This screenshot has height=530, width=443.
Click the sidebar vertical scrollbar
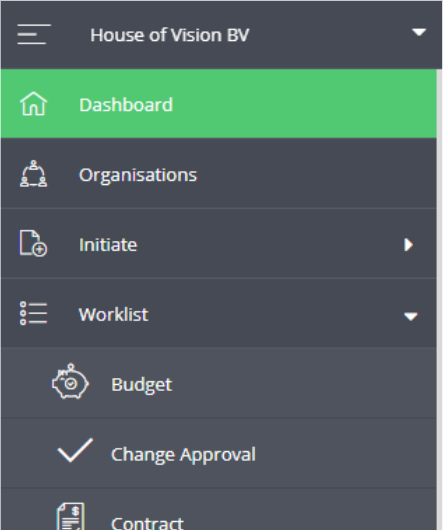click(439, 299)
